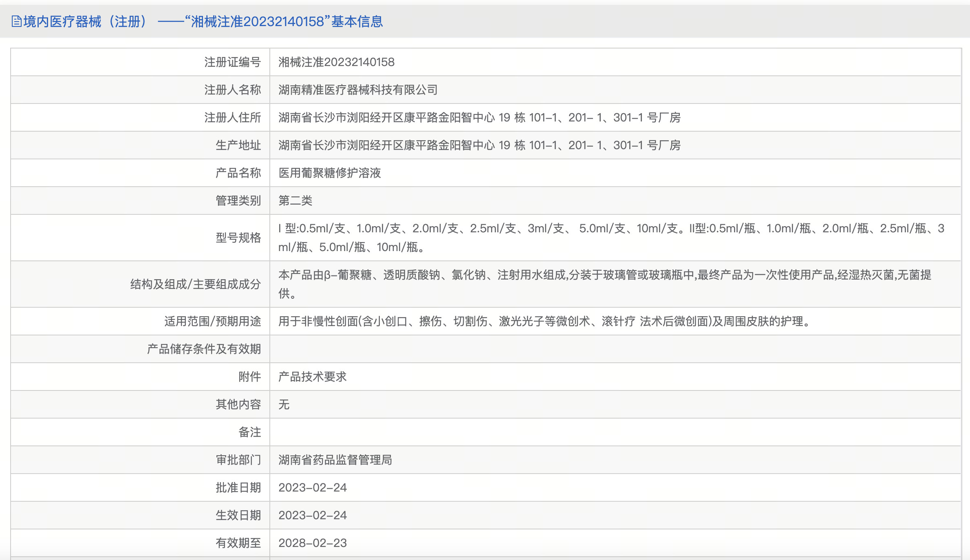Select the product name 医用葡聚糖修护溶液

(329, 173)
